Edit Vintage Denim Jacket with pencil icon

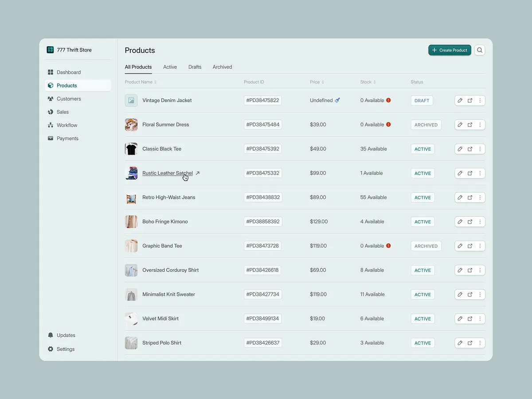tap(460, 100)
